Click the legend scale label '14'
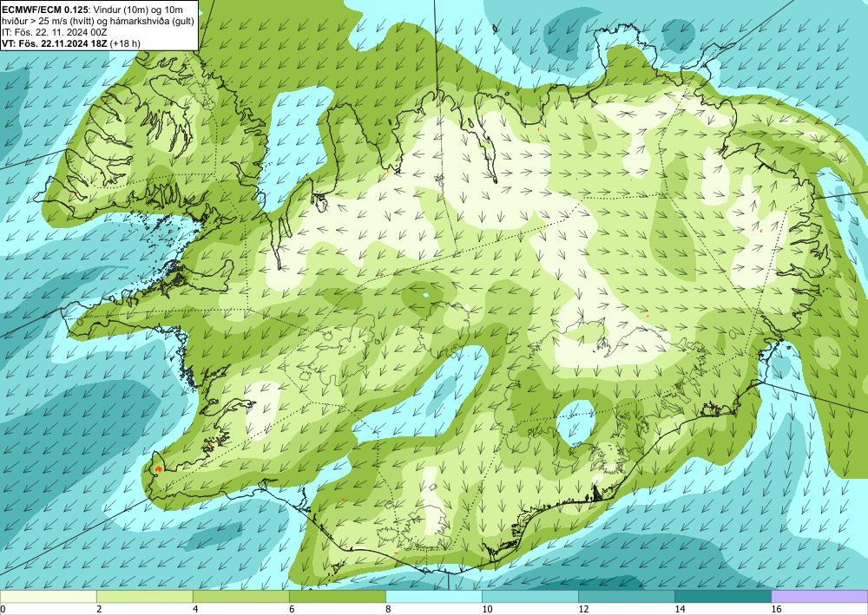The width and height of the screenshot is (868, 615). pos(680,610)
